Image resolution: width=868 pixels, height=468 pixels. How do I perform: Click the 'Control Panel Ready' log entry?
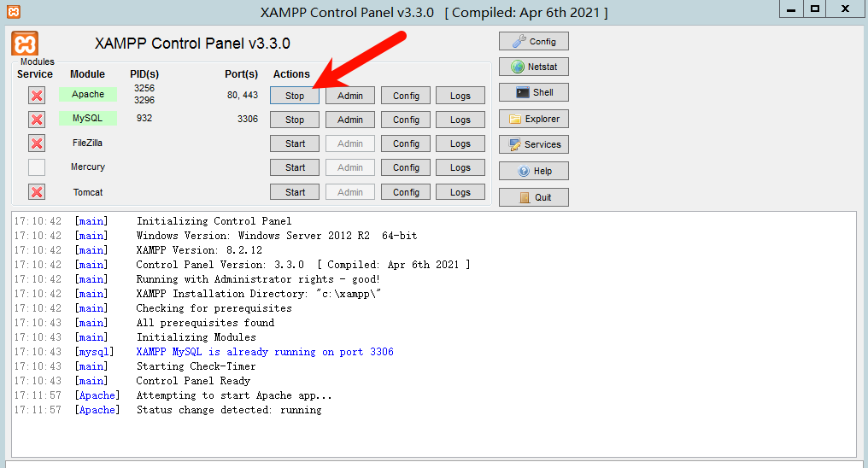193,381
